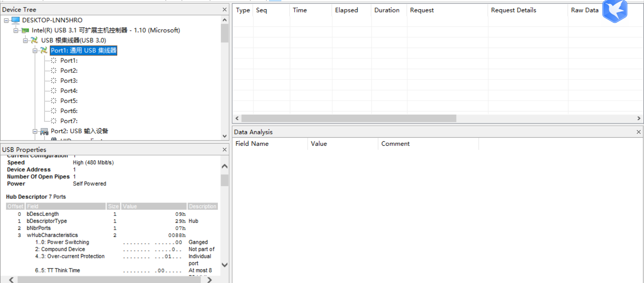Viewport: 644px width, 283px height.
Task: Click USB Properties horizontal scroll right arrow
Action: (210, 280)
